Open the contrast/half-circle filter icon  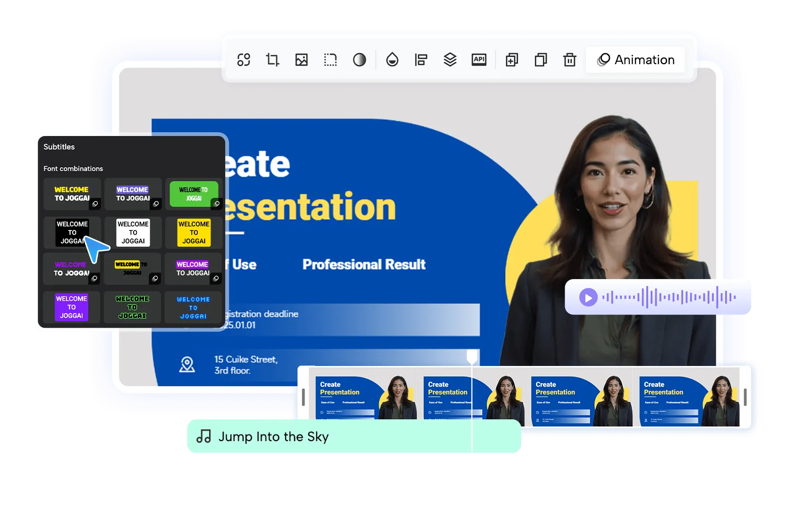pyautogui.click(x=359, y=60)
